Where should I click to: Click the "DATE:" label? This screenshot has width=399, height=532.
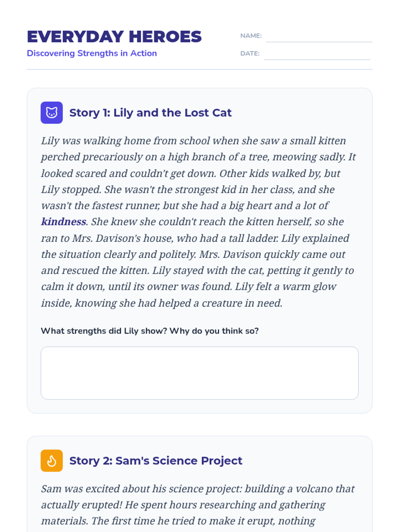pos(250,53)
